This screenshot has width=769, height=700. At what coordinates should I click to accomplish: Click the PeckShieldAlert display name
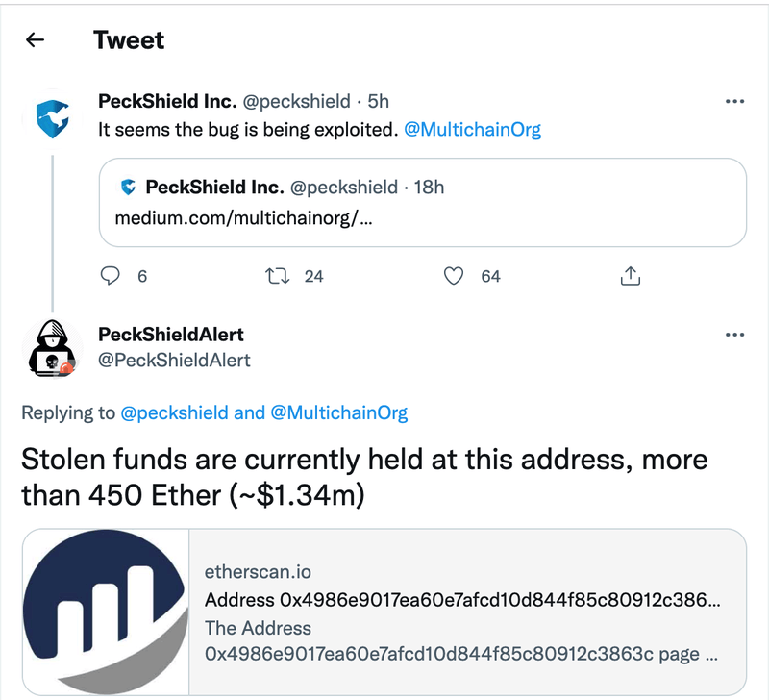pyautogui.click(x=171, y=335)
